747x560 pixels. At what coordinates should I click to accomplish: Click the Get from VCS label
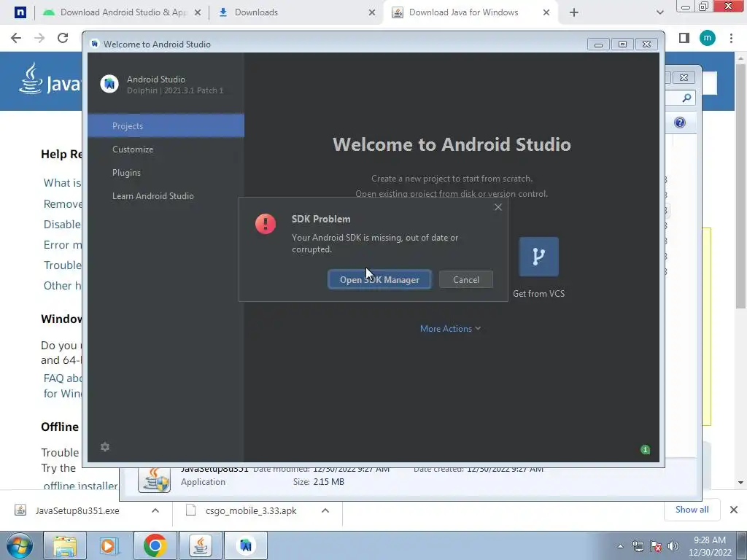pos(538,294)
